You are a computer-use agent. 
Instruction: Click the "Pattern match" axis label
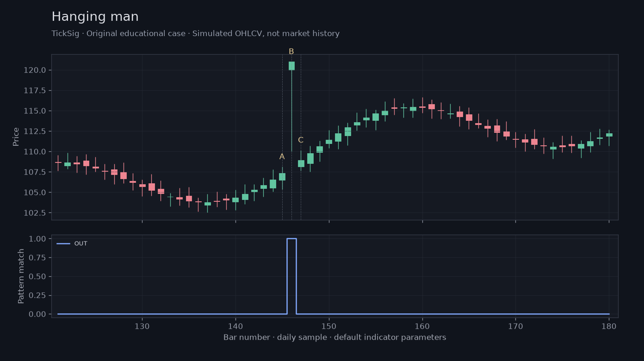21,276
